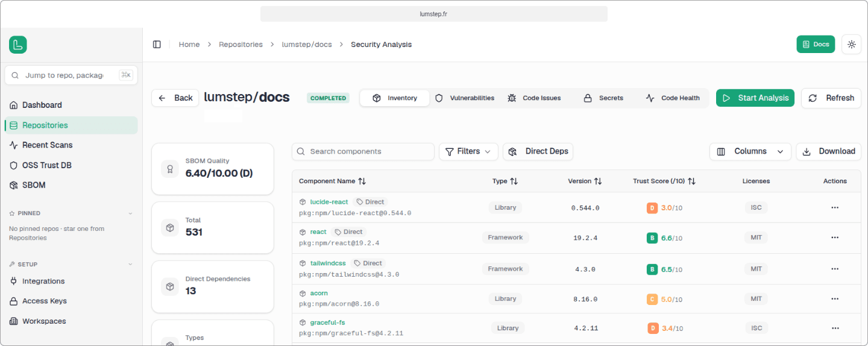Click the ISC license of lucide-react
Screen dimensions: 868x346
tap(756, 207)
